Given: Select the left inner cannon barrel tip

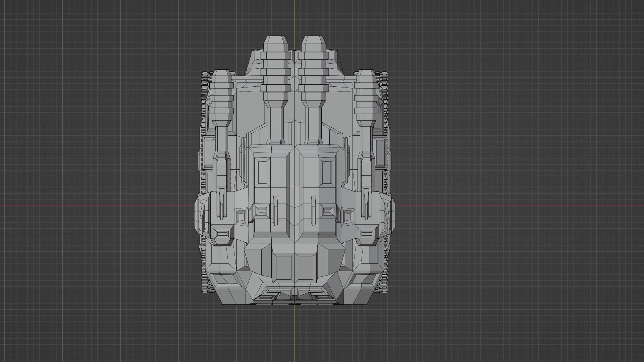Looking at the screenshot, I should (x=276, y=44).
